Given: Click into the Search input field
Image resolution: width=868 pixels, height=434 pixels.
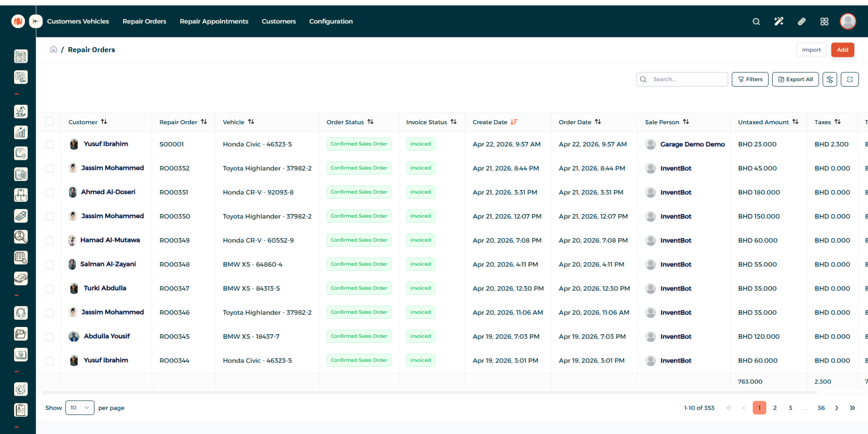Looking at the screenshot, I should coord(687,79).
